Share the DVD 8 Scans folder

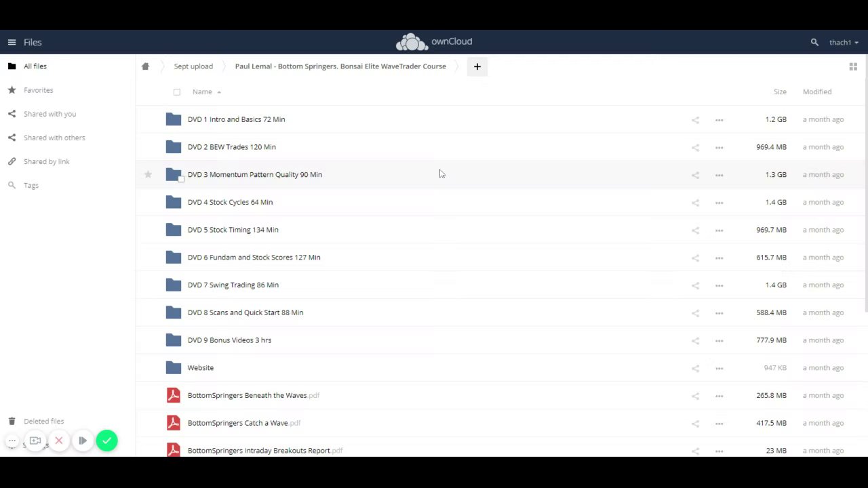(x=695, y=313)
